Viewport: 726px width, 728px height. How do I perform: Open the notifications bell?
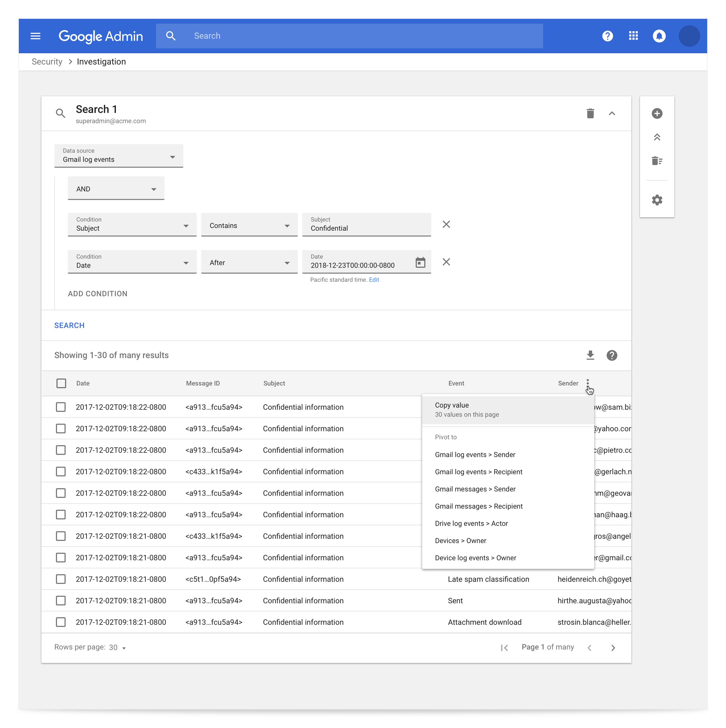[659, 36]
